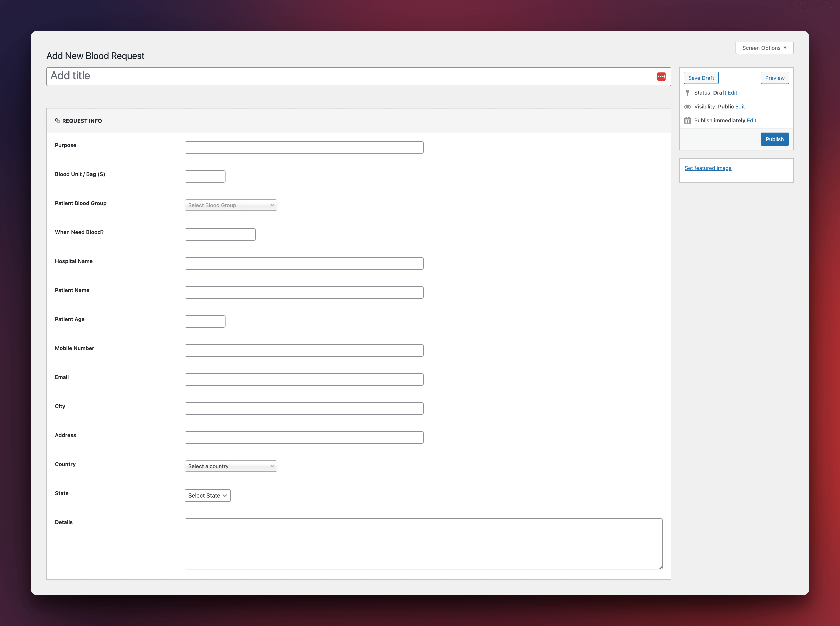Click the pin icon next to Status
Image resolution: width=840 pixels, height=626 pixels.
pyautogui.click(x=687, y=93)
